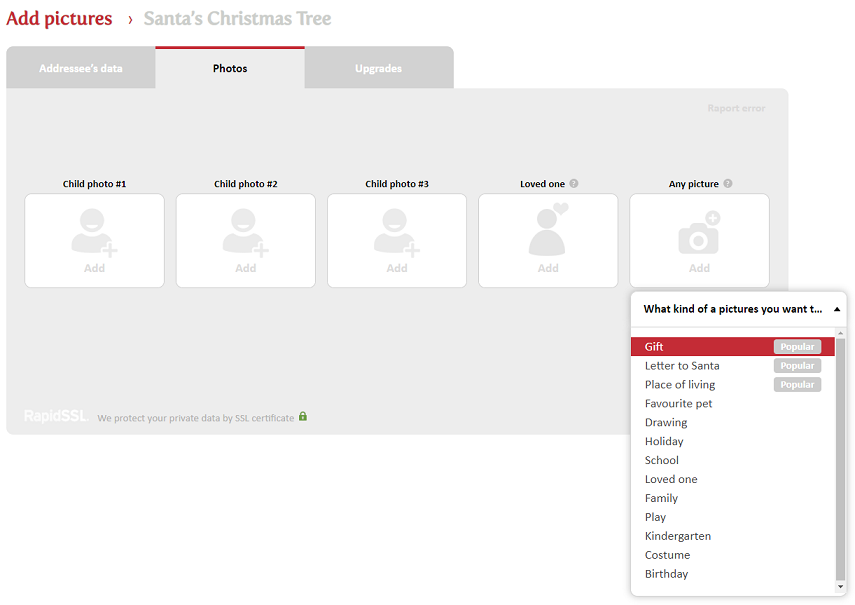
Task: Pick Favourite pet from the list
Action: pyautogui.click(x=678, y=404)
